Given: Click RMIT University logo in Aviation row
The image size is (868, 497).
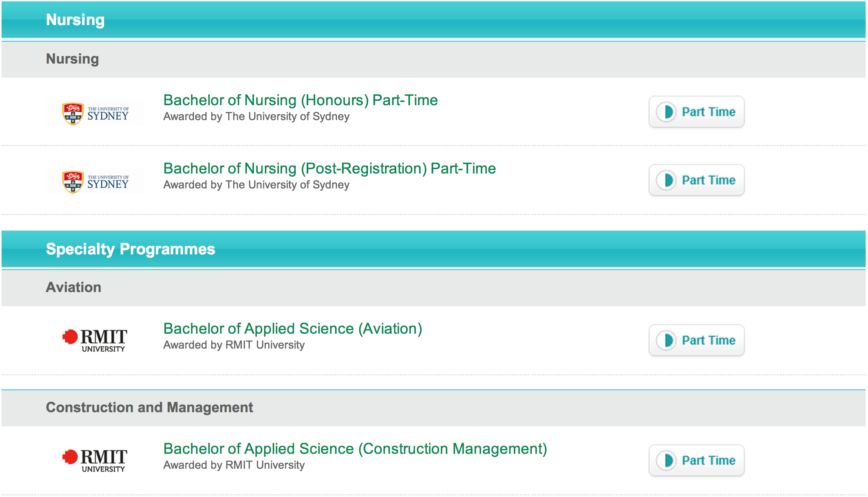Looking at the screenshot, I should tap(95, 340).
